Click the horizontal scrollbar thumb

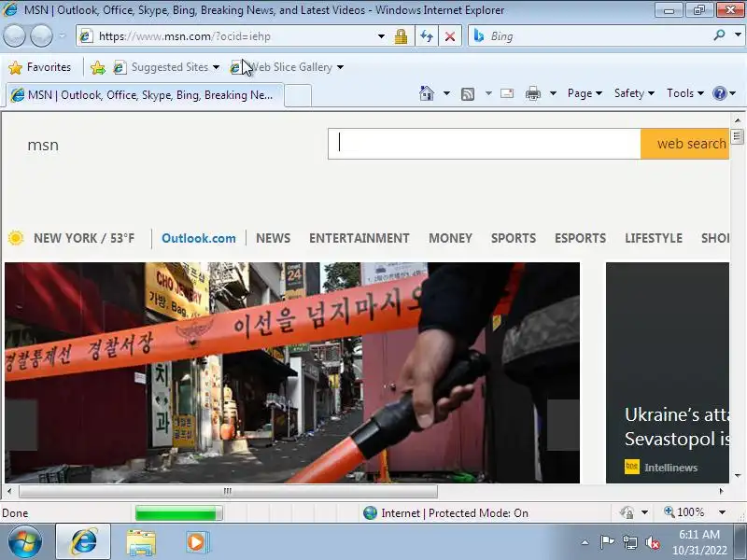[x=228, y=491]
